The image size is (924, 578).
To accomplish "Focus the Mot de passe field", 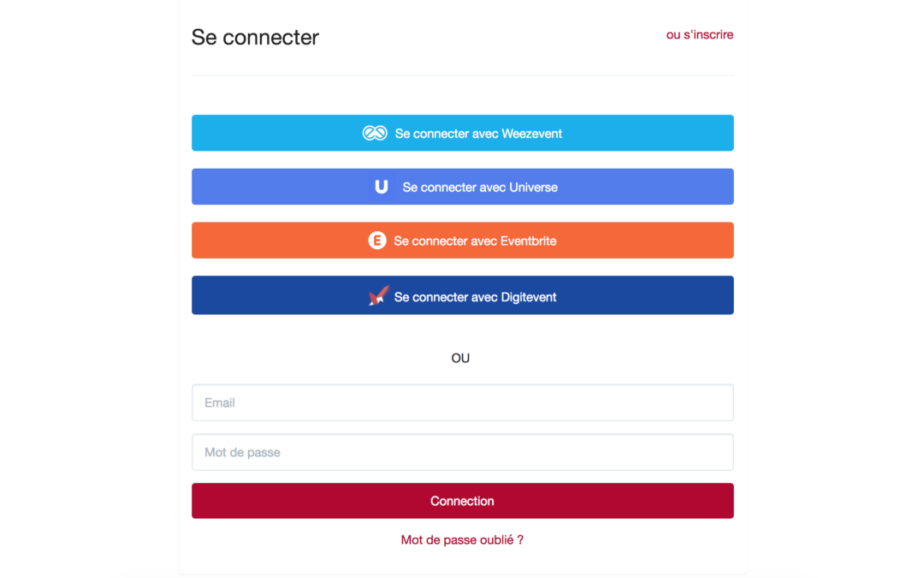I will coord(463,452).
